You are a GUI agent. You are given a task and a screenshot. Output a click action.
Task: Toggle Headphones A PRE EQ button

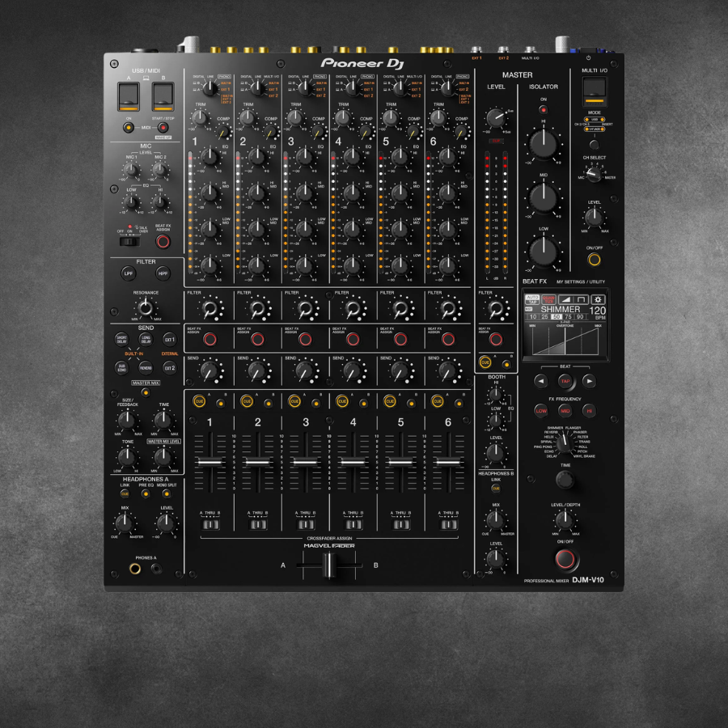146,493
